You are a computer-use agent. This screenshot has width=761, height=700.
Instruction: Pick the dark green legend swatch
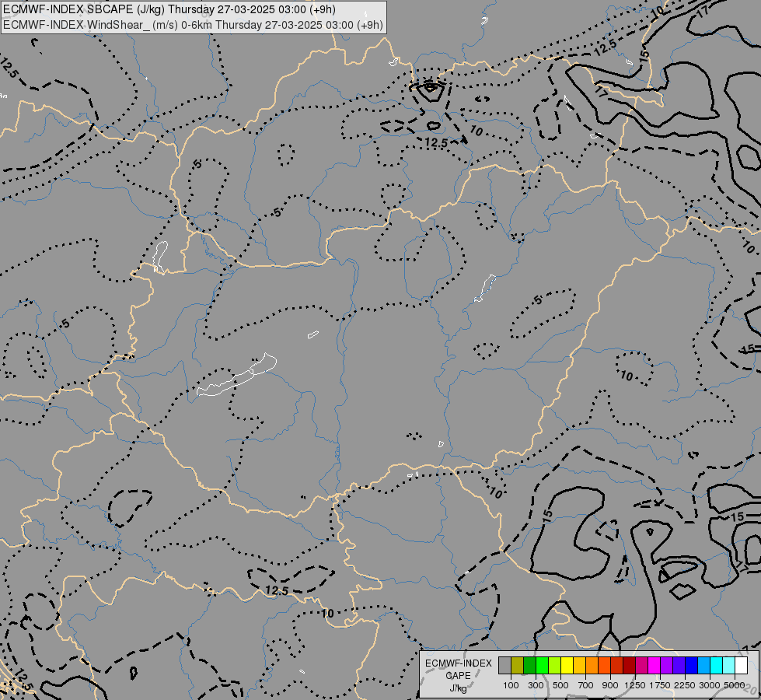pos(530,665)
